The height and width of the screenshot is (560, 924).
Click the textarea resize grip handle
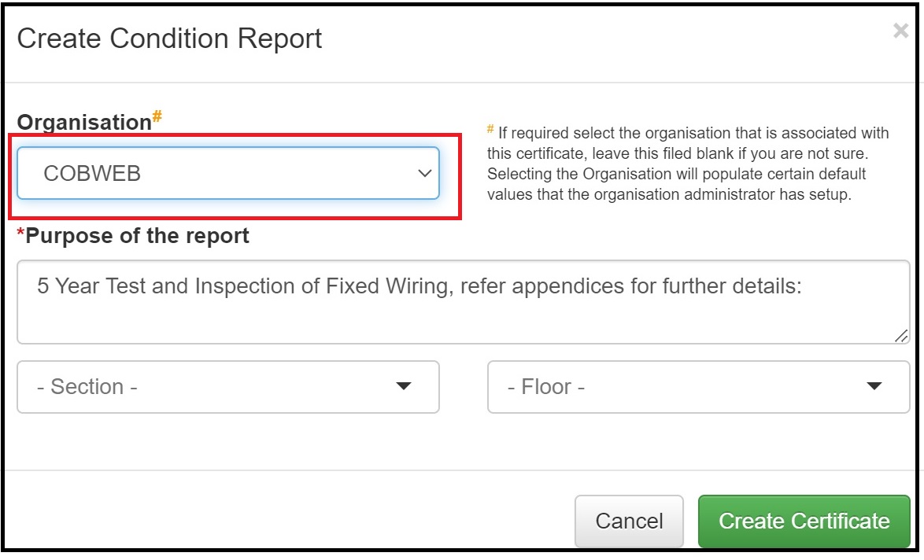pyautogui.click(x=900, y=337)
